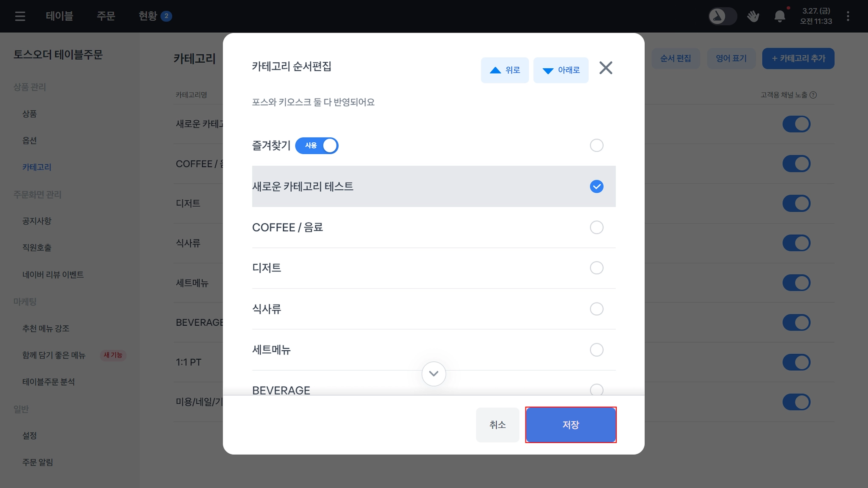Toggle the 즐겨찾기 사용 switch
Image resolution: width=868 pixels, height=488 pixels.
[x=317, y=146]
